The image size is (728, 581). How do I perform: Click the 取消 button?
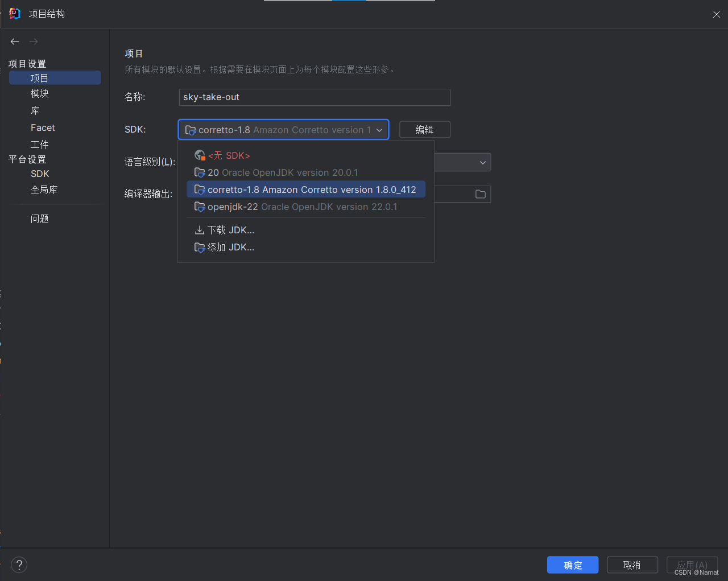(x=632, y=565)
